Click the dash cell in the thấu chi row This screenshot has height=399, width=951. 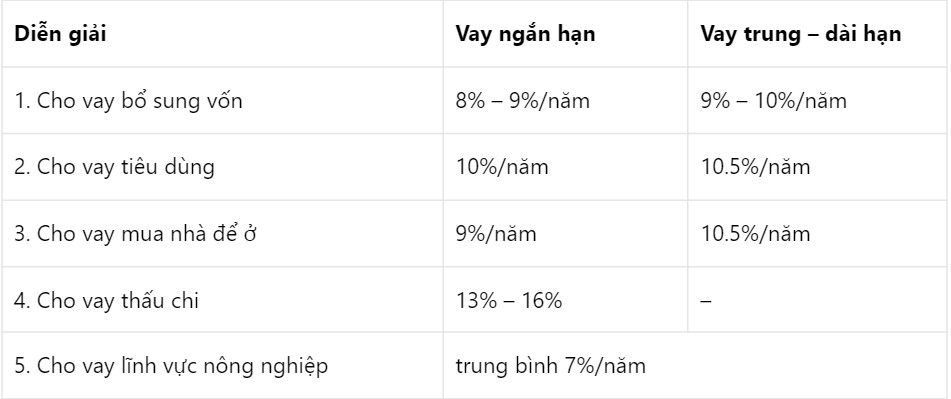818,300
